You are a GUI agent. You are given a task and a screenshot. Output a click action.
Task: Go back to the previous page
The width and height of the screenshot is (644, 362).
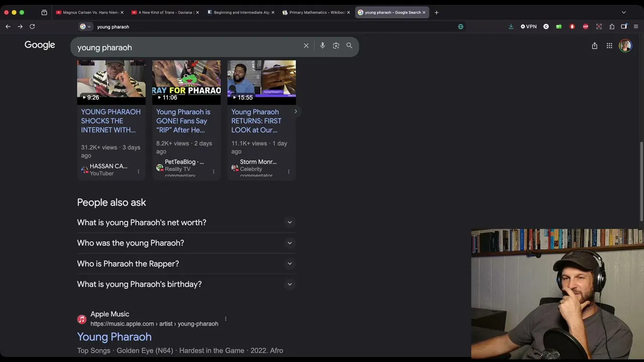click(x=8, y=27)
